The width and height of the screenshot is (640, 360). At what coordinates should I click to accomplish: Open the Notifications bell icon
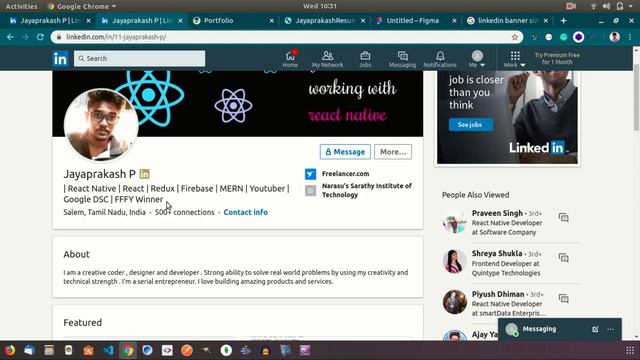tap(440, 59)
